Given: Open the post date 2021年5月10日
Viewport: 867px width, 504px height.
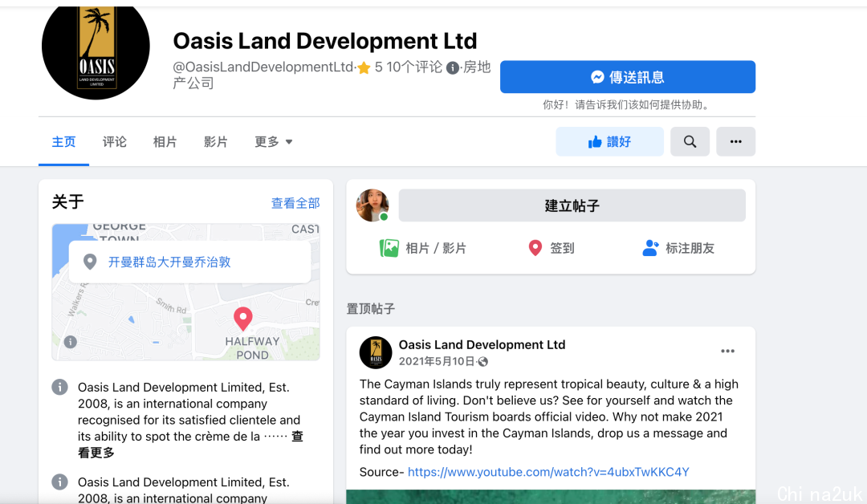Looking at the screenshot, I should click(x=436, y=361).
